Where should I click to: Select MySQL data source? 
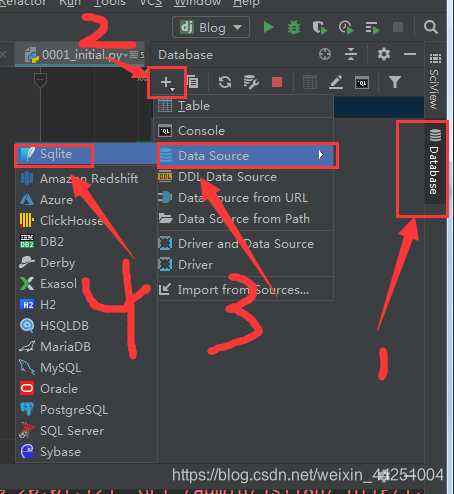point(86,368)
